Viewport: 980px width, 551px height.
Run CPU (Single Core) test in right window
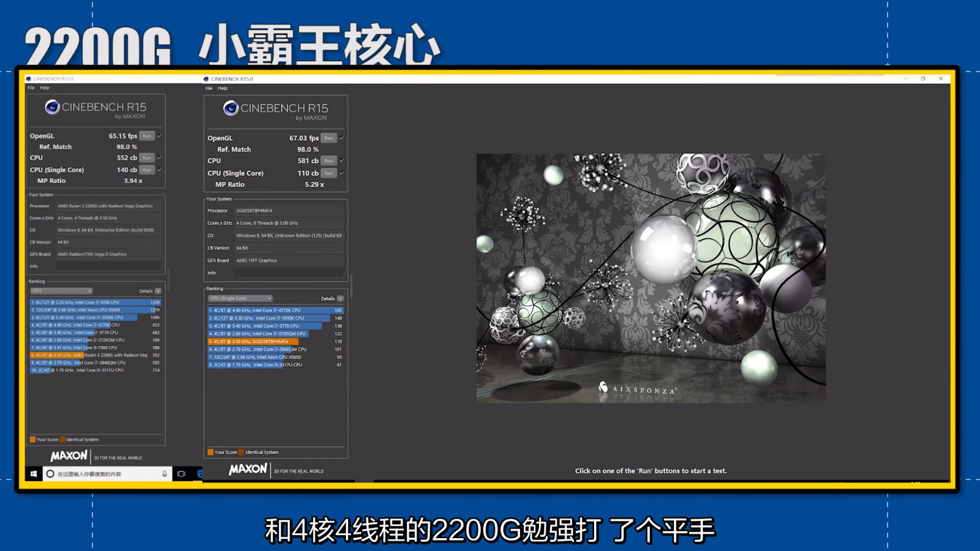click(x=329, y=173)
